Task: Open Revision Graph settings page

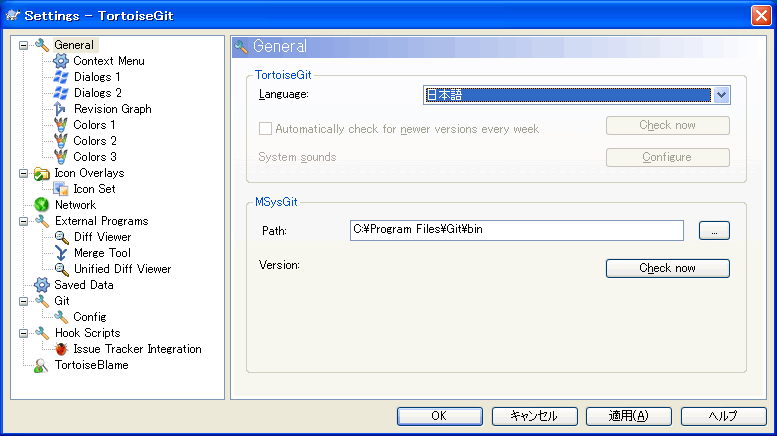Action: point(113,109)
